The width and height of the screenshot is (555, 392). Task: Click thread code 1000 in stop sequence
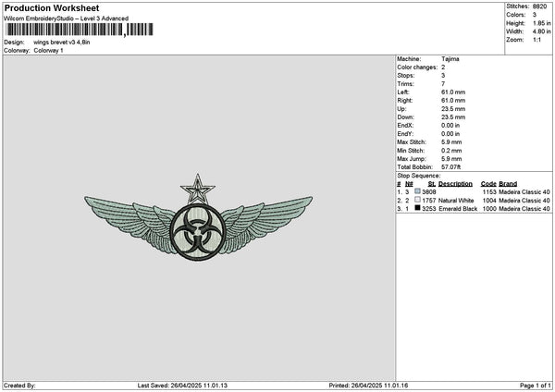pos(489,209)
